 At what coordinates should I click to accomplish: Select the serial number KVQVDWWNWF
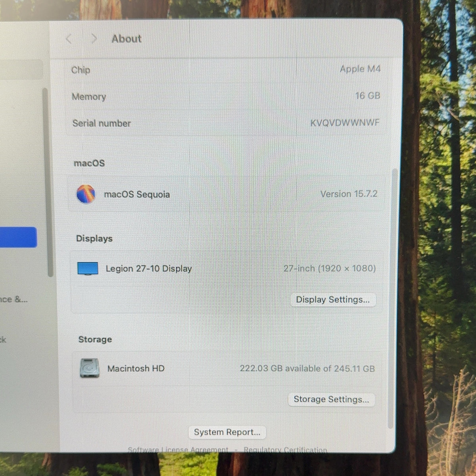pyautogui.click(x=345, y=123)
